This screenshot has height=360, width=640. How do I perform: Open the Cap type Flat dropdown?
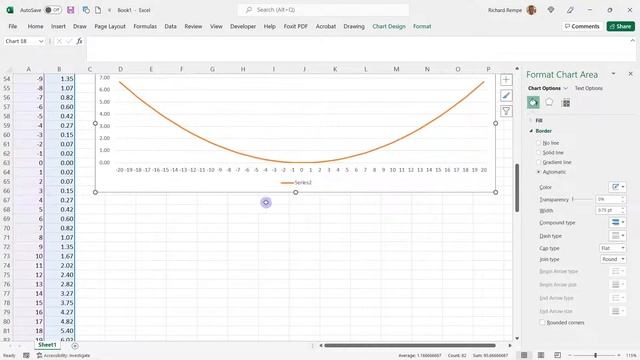click(x=612, y=248)
